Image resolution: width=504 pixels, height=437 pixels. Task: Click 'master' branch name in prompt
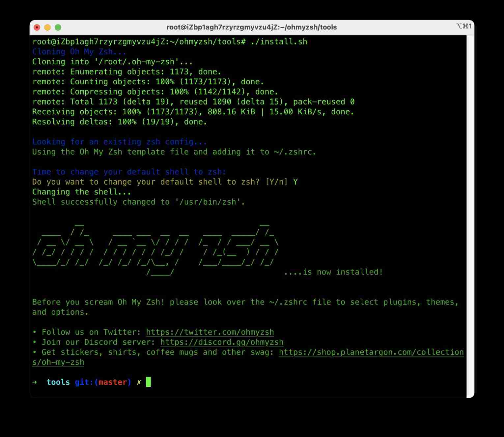click(113, 382)
